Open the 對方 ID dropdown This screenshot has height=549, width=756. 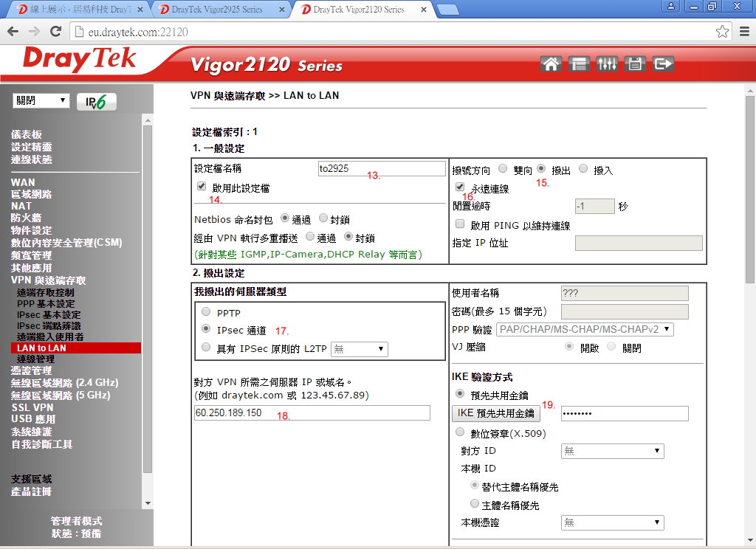click(612, 451)
